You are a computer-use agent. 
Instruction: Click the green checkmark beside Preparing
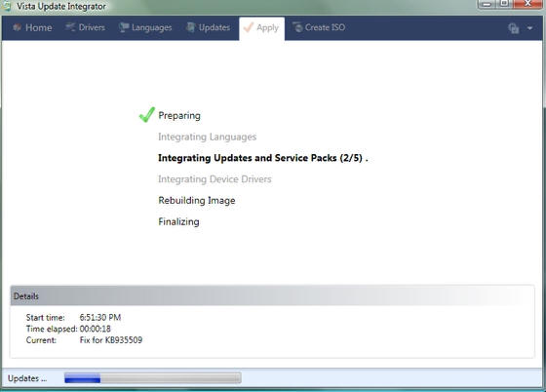(x=146, y=114)
